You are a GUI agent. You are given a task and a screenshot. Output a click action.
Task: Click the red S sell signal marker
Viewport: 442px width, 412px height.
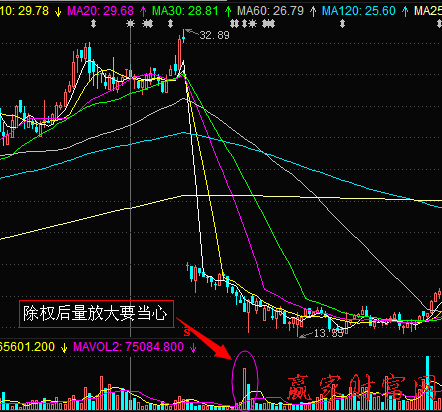(x=187, y=332)
